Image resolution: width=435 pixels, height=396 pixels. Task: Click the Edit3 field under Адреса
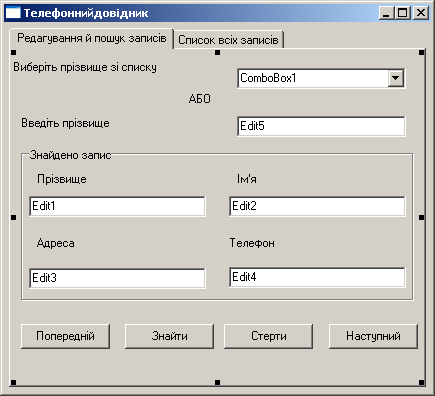tap(117, 278)
